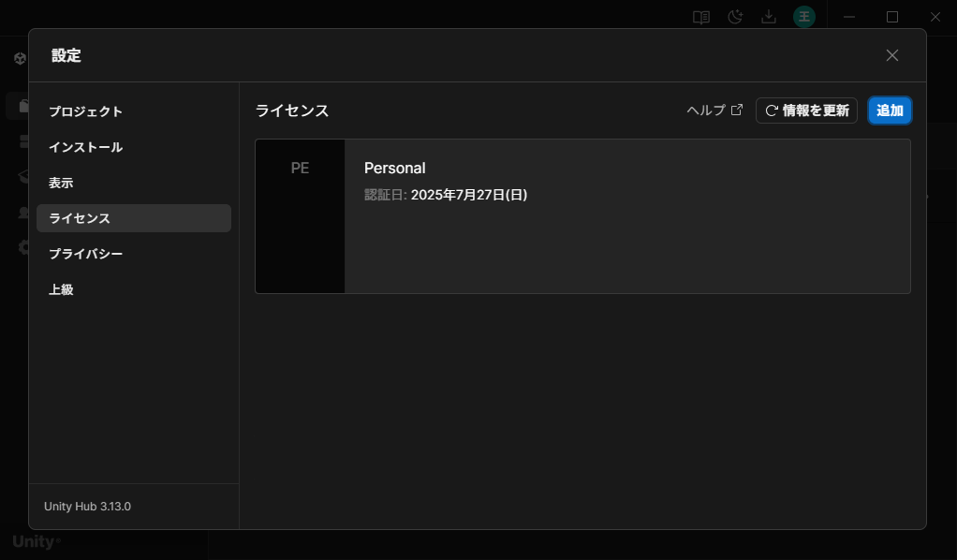
Task: Click the Unity Hub 3.13.0 version text
Action: pos(87,507)
